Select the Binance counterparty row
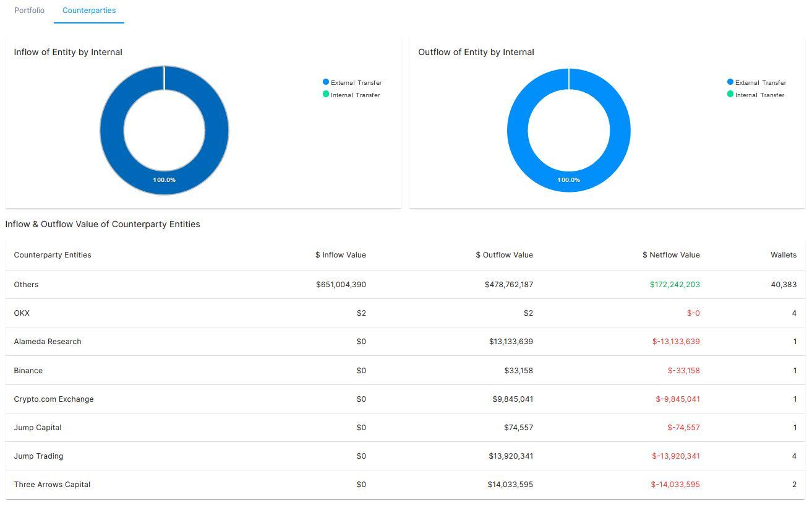812x510 pixels. click(x=405, y=371)
